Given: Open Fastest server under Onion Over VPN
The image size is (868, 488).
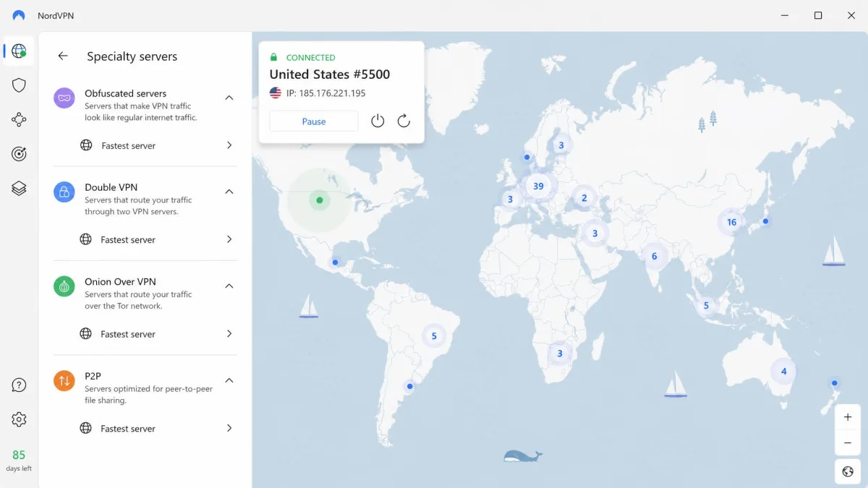Looking at the screenshot, I should point(156,334).
